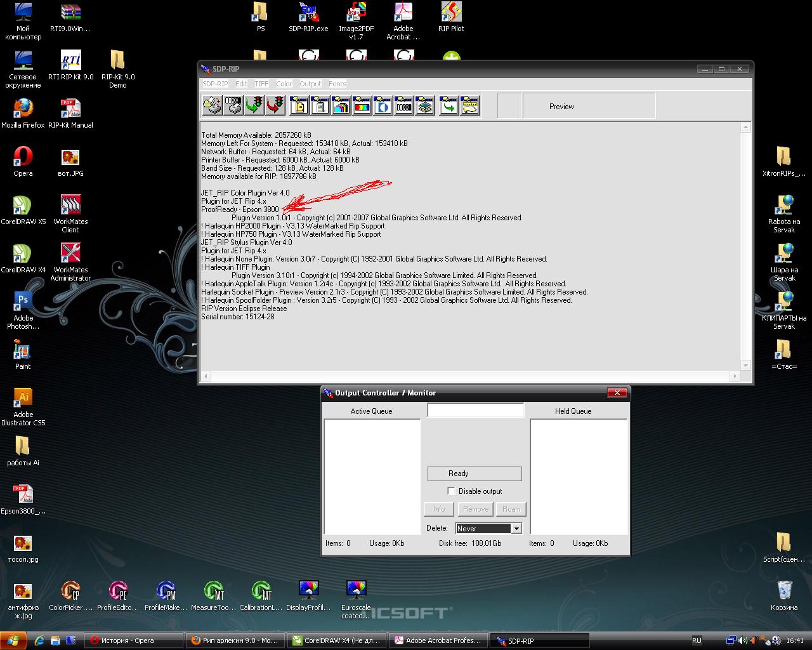Open Adobe Photoshop desktop shortcut

(x=23, y=310)
